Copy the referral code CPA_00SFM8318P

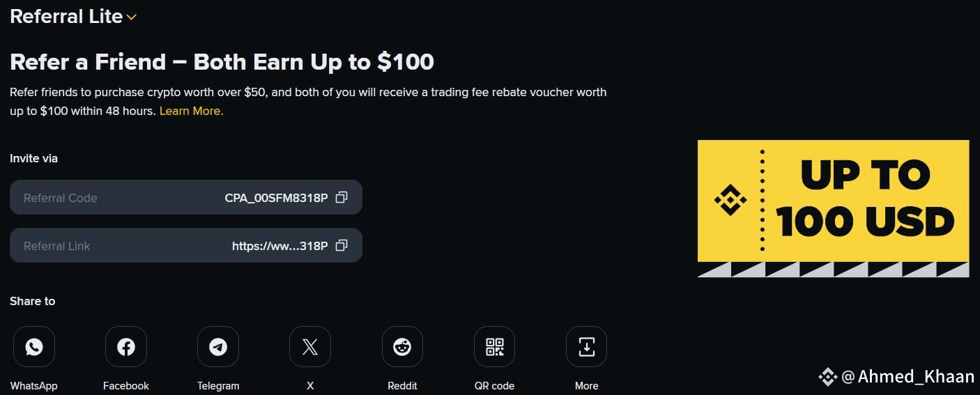(341, 198)
